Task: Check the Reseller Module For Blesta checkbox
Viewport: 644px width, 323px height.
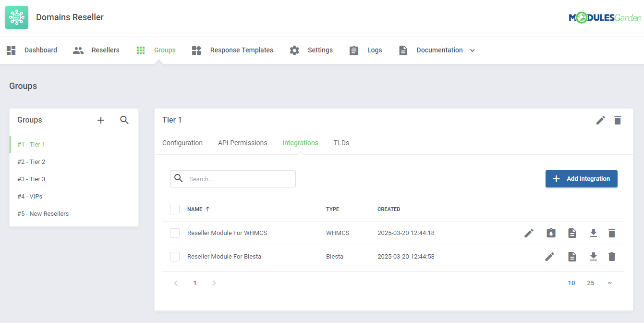Action: (x=175, y=256)
